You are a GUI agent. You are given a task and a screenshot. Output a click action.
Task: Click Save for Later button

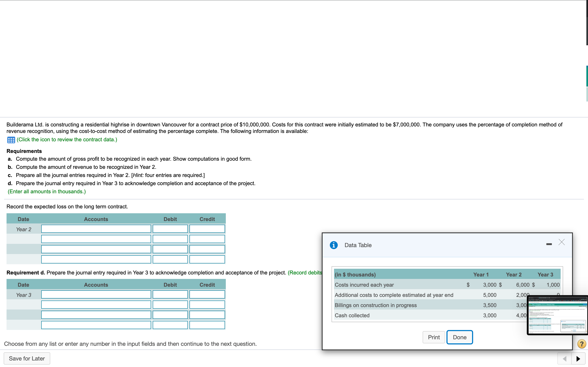27,358
